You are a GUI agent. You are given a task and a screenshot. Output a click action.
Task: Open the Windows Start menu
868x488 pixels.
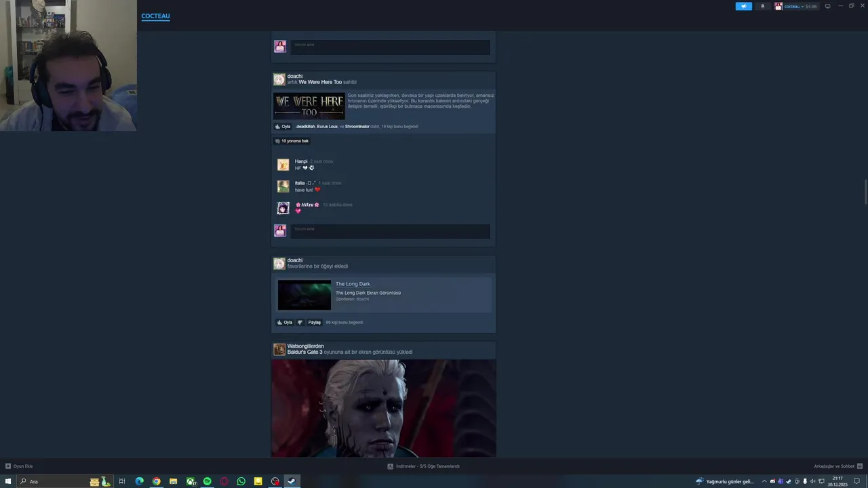[x=8, y=481]
